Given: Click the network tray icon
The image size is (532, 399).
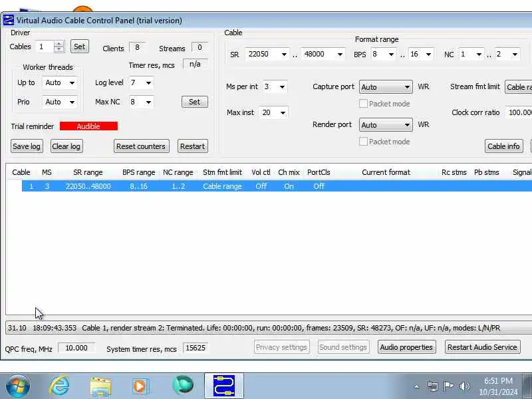Looking at the screenshot, I should 433,386.
